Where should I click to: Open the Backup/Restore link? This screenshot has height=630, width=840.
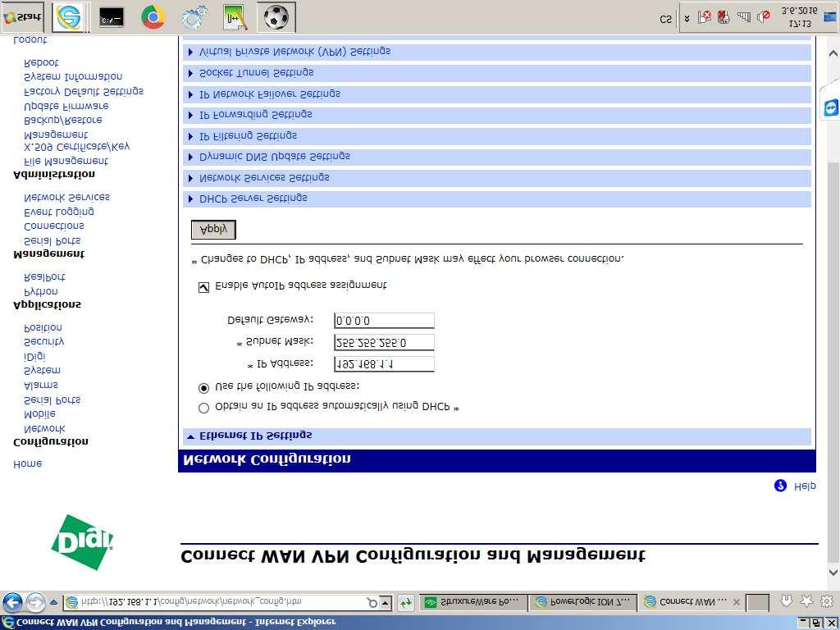[63, 120]
